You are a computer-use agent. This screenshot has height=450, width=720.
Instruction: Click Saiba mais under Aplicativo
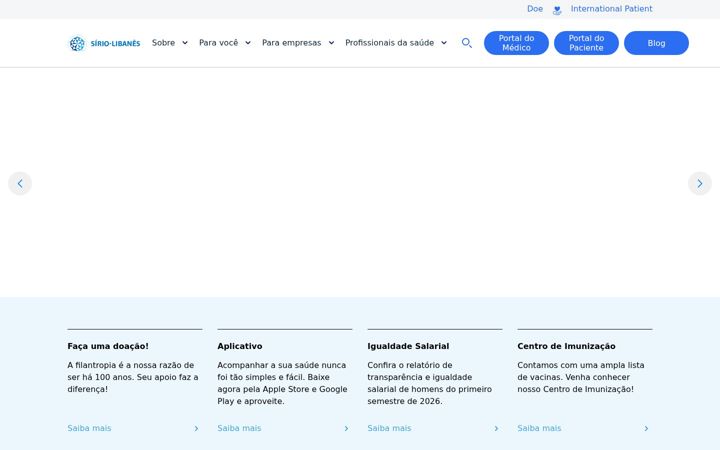click(239, 428)
